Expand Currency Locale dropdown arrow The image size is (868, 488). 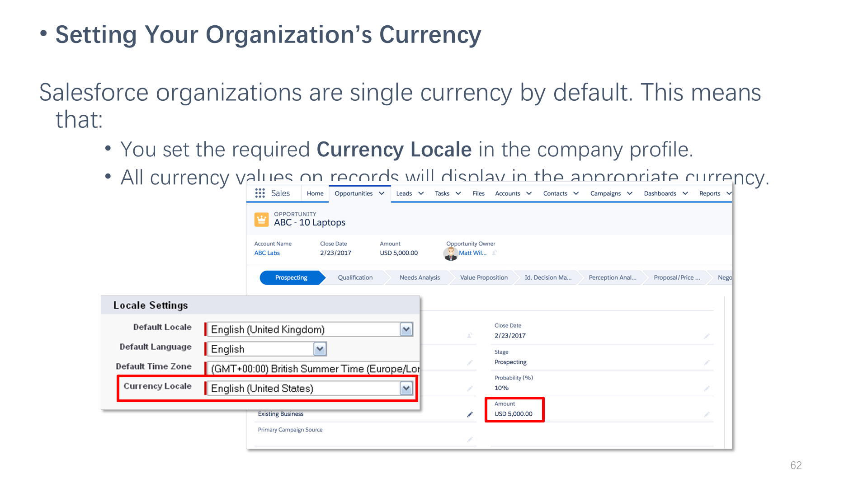click(x=406, y=388)
